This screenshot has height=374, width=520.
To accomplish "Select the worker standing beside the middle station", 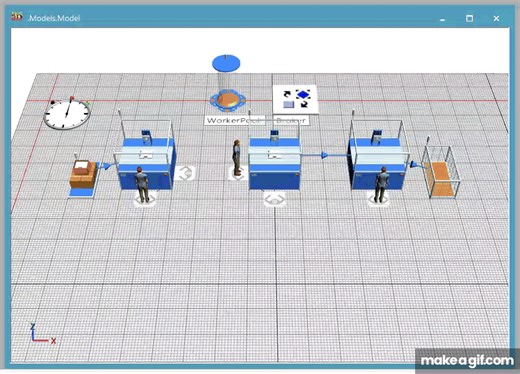I will (x=237, y=158).
